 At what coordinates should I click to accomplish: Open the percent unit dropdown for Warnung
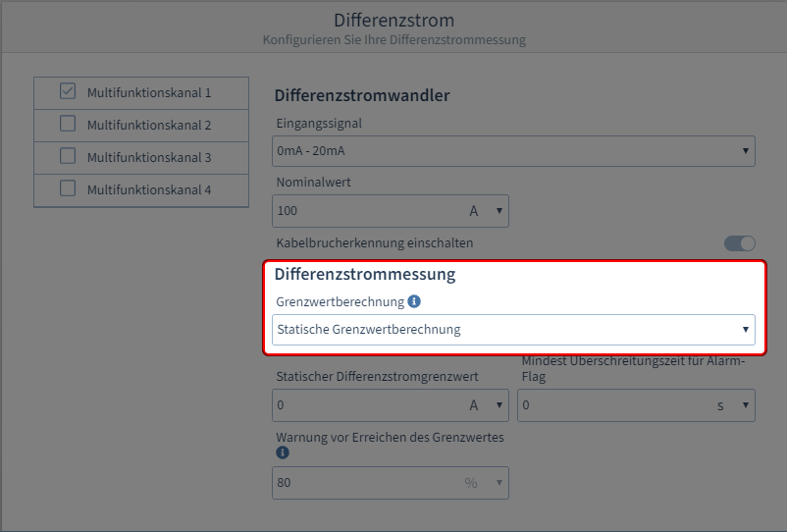tap(487, 482)
